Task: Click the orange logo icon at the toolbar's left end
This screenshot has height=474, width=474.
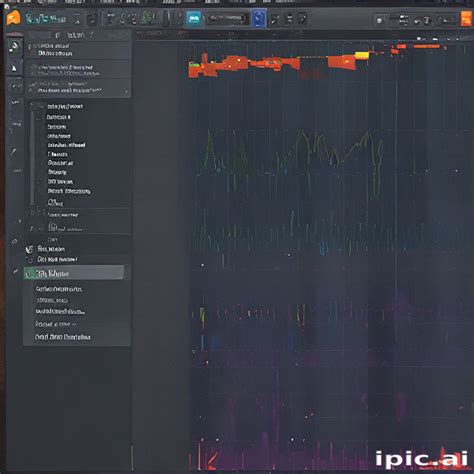Action: 13,18
